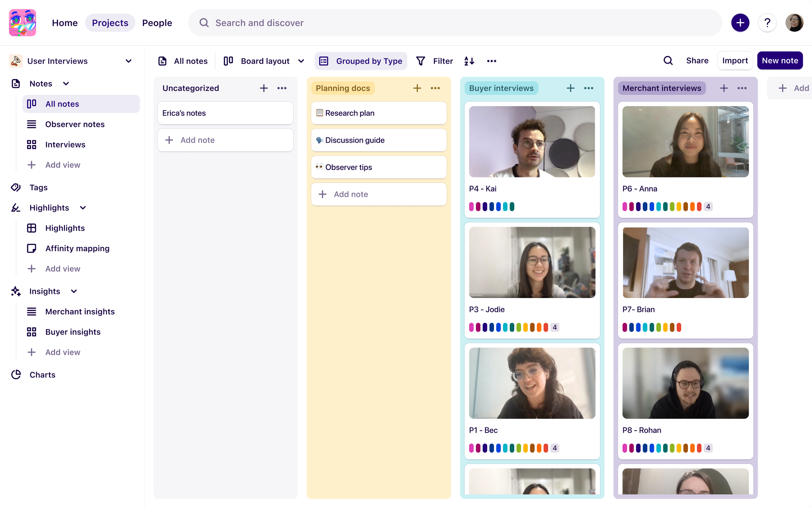Open the Board layout dropdown
The width and height of the screenshot is (812, 508).
point(264,61)
